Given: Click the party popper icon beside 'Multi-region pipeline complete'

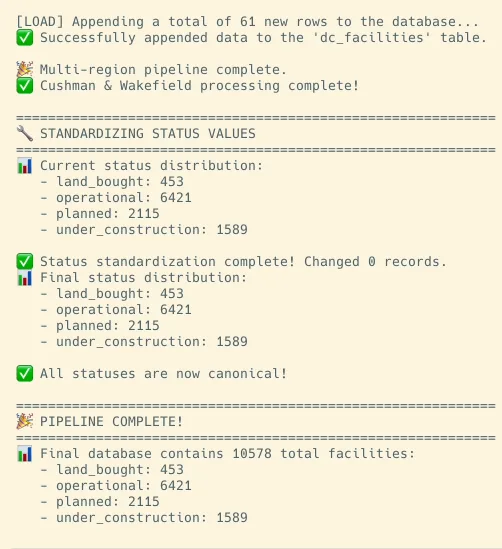Looking at the screenshot, I should tap(25, 69).
